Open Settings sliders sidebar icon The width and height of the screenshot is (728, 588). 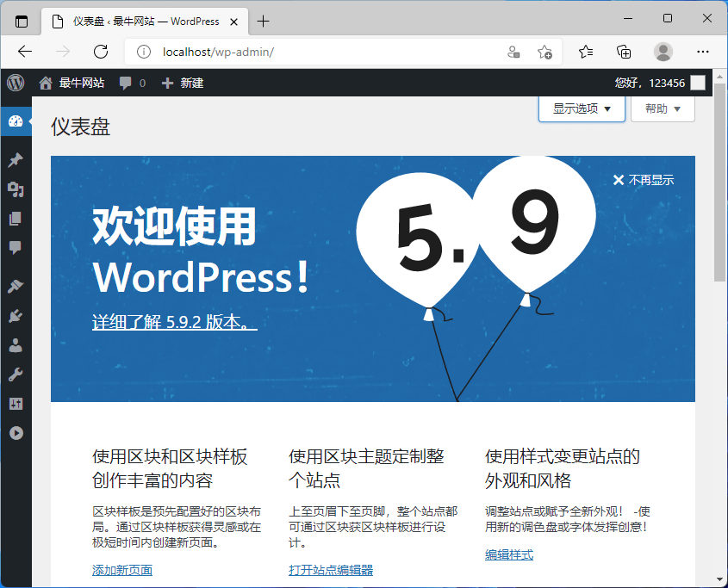tap(16, 404)
